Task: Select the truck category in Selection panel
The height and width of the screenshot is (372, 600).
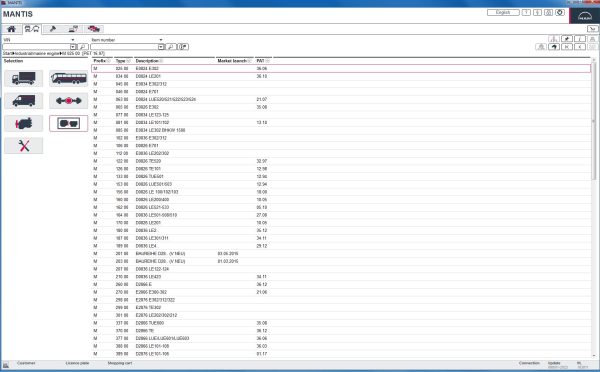Action: pos(23,78)
